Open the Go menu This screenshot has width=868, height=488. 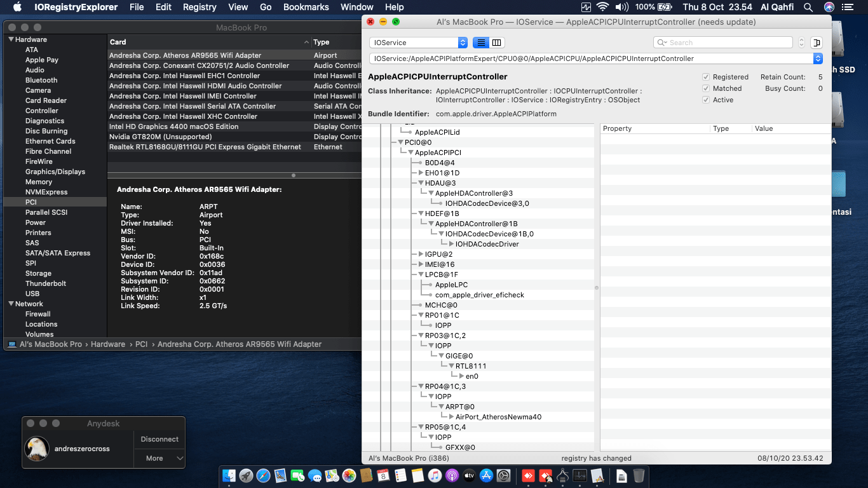[266, 7]
